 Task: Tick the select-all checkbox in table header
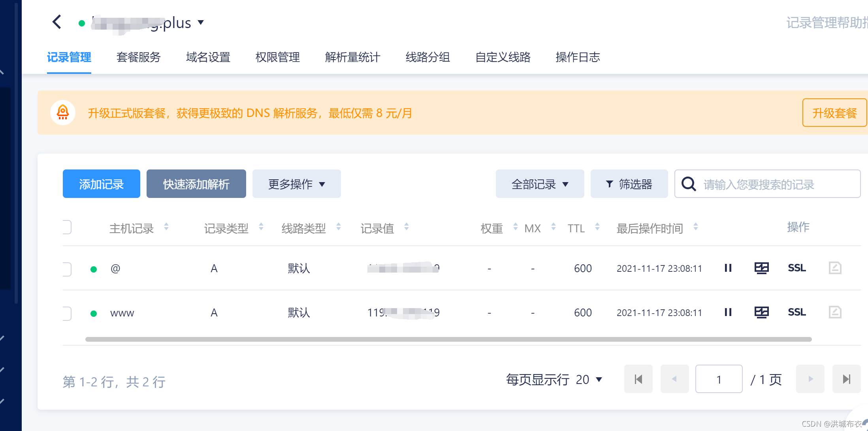[x=67, y=228]
